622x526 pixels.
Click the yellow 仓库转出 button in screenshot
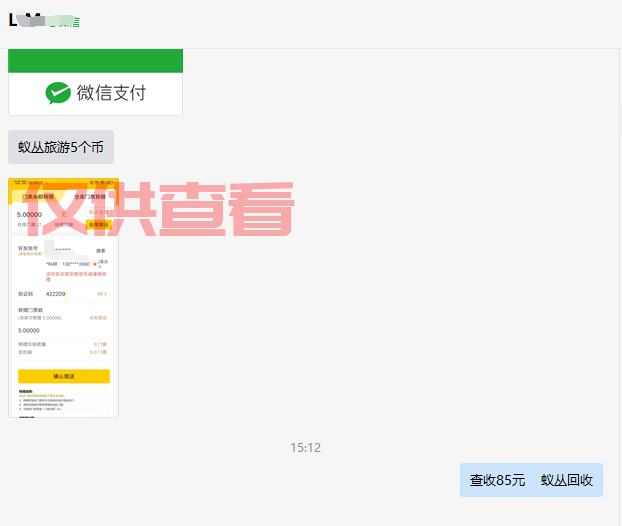click(97, 225)
